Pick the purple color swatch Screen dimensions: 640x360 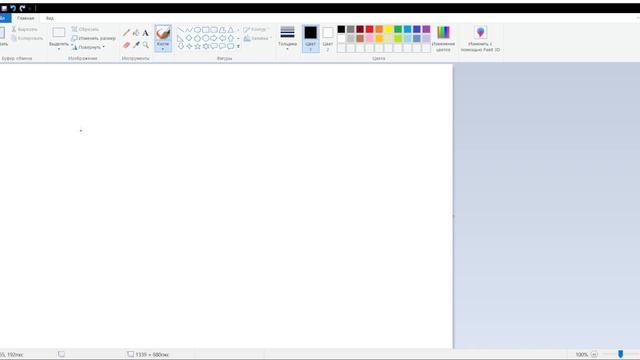pos(426,29)
